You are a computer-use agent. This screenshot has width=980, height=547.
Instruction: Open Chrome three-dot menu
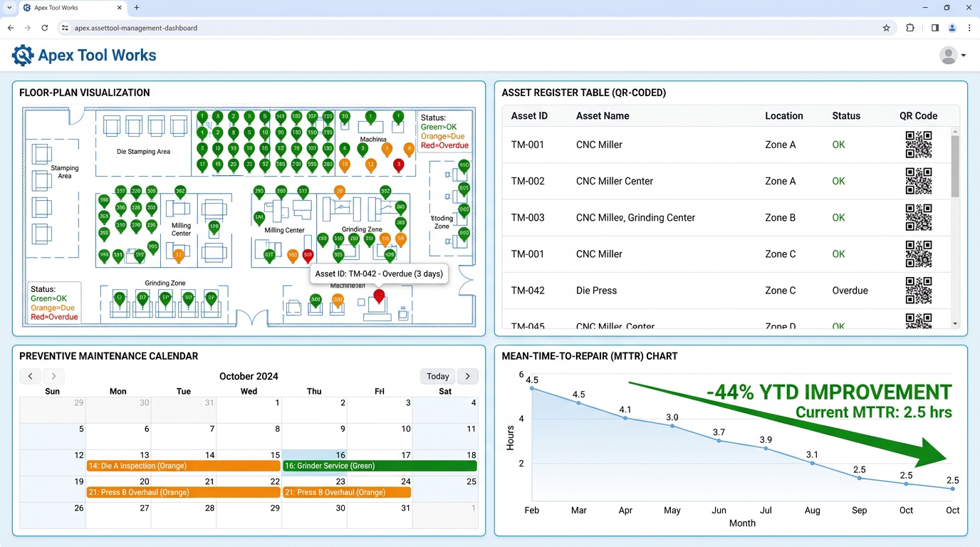(969, 28)
